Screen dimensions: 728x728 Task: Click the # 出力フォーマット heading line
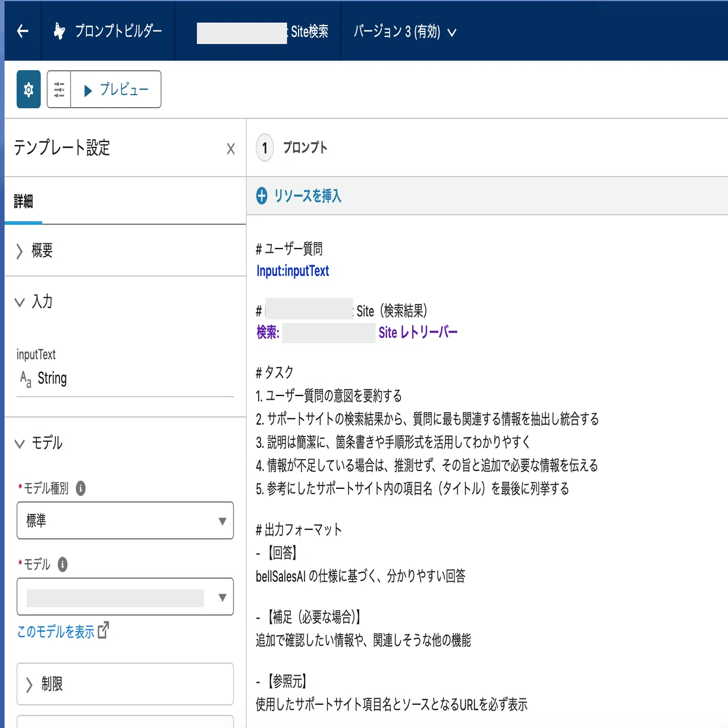pos(299,530)
